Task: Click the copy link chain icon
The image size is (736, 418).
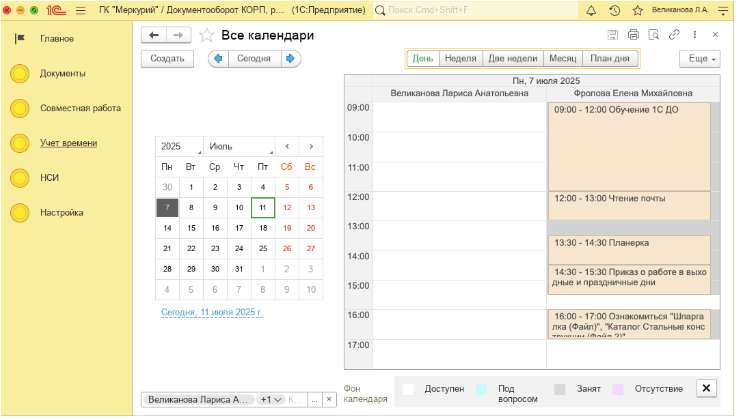Action: [674, 35]
